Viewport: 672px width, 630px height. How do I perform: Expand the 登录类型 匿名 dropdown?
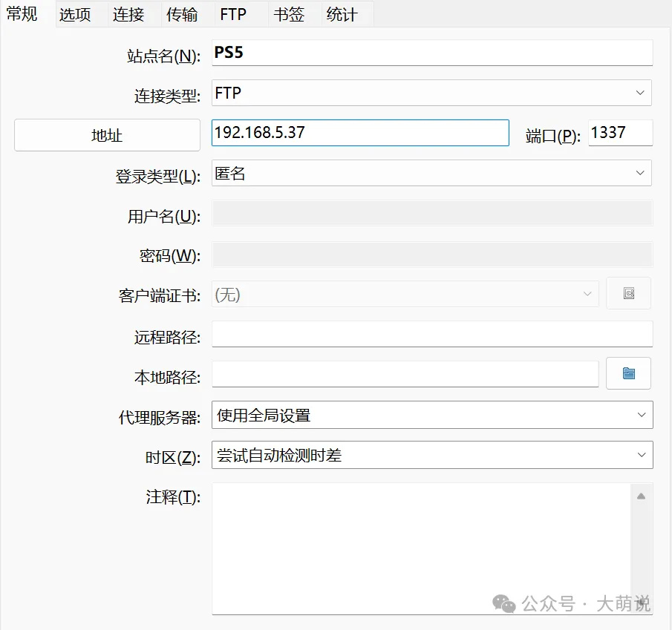click(431, 173)
